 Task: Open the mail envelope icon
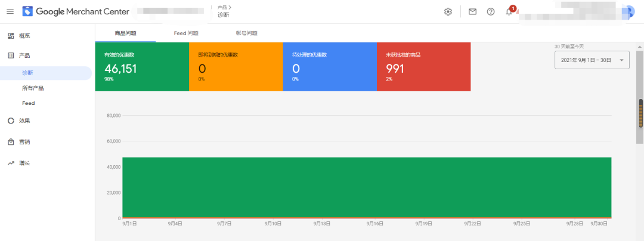(x=472, y=12)
